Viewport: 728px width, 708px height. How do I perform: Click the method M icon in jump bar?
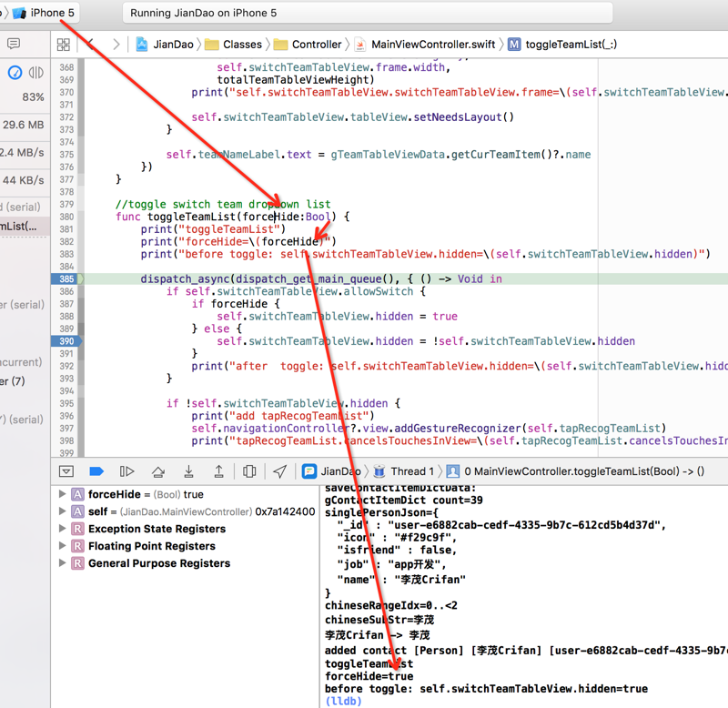coord(514,45)
